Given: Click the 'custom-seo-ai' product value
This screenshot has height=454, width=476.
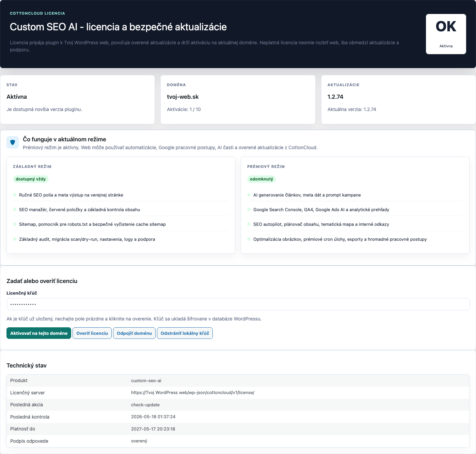Looking at the screenshot, I should [x=146, y=381].
